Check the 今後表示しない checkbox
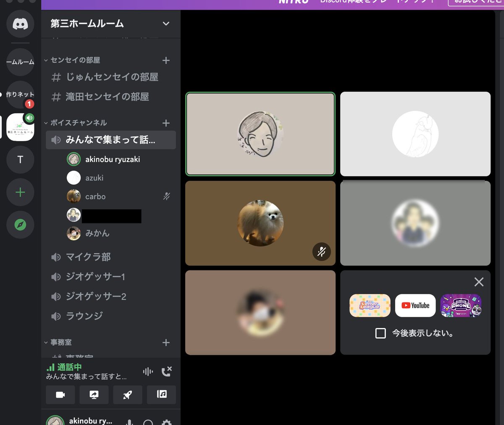Screen dimensions: 504x425 pos(381,333)
